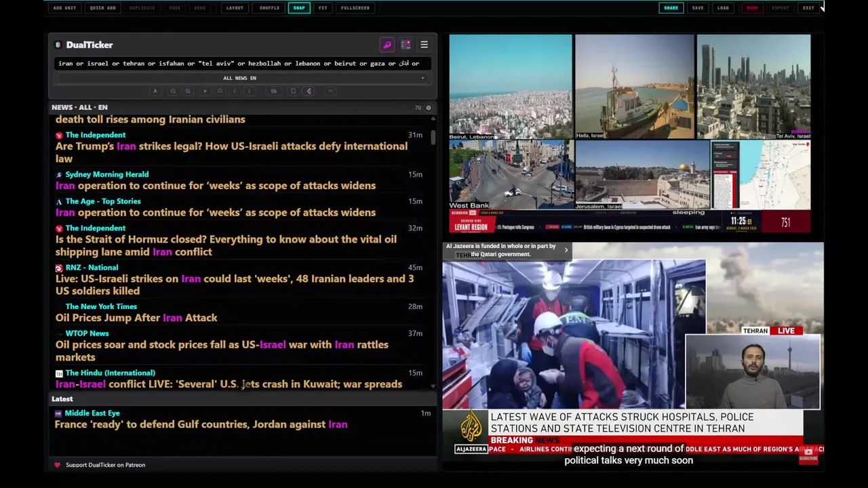The height and width of the screenshot is (488, 868).
Task: Click the Middle East Eye source icon
Action: pos(58,413)
